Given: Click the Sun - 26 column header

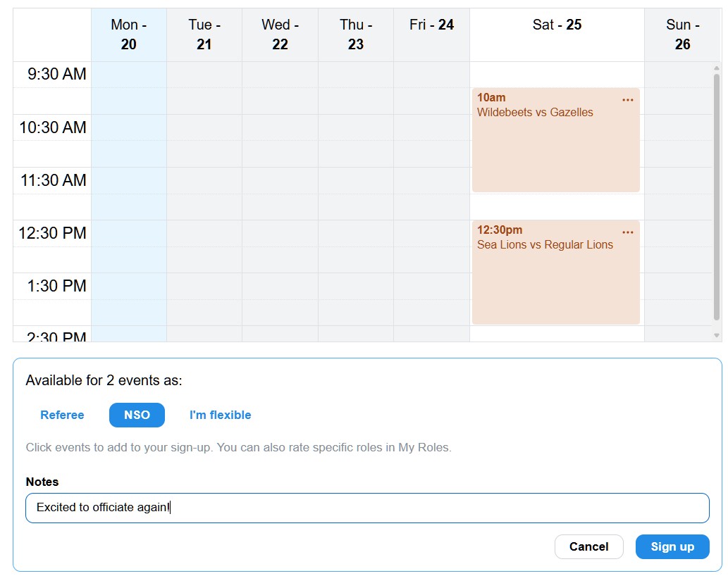Looking at the screenshot, I should click(682, 35).
